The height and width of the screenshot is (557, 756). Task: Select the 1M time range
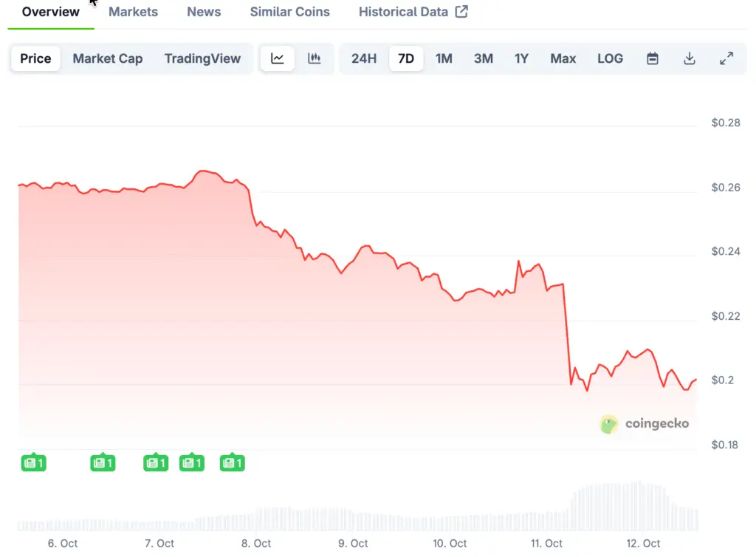click(x=444, y=59)
